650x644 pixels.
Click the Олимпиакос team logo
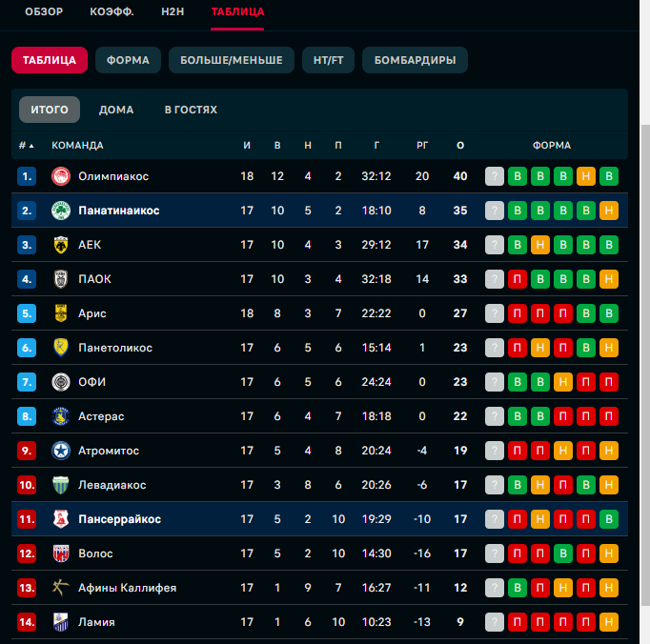point(61,176)
